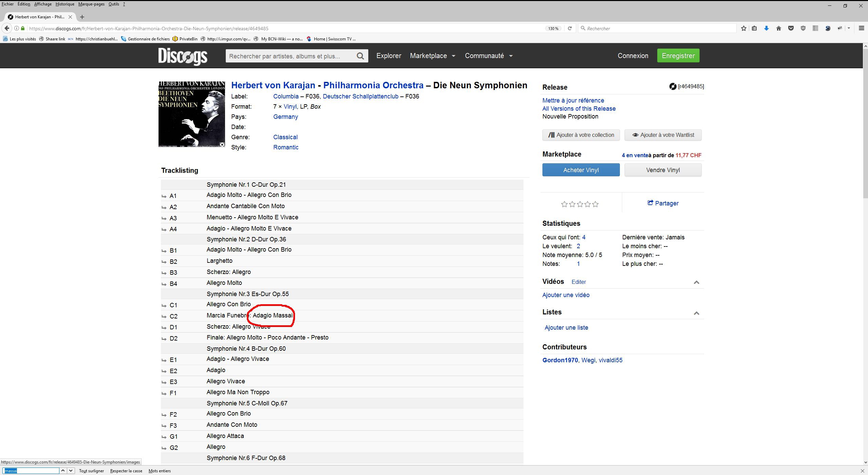Click Ajouter à votre collection button
The height and width of the screenshot is (475, 868).
click(581, 135)
